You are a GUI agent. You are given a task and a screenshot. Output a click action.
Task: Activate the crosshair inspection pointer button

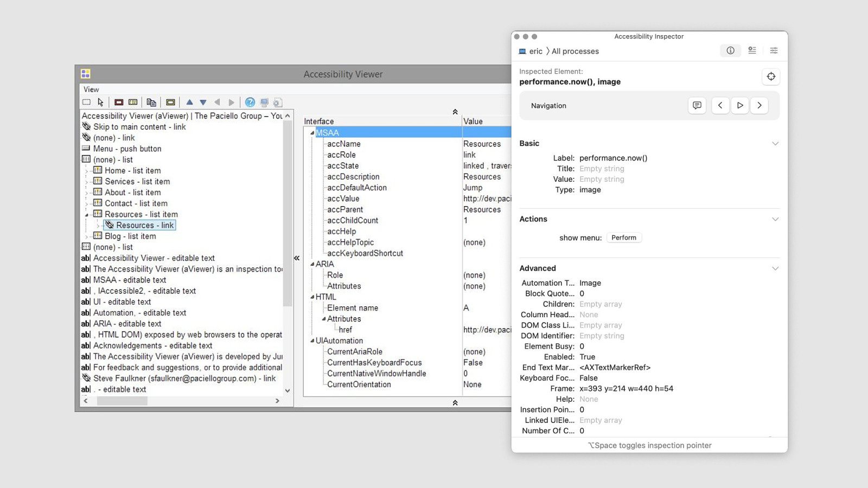[771, 76]
